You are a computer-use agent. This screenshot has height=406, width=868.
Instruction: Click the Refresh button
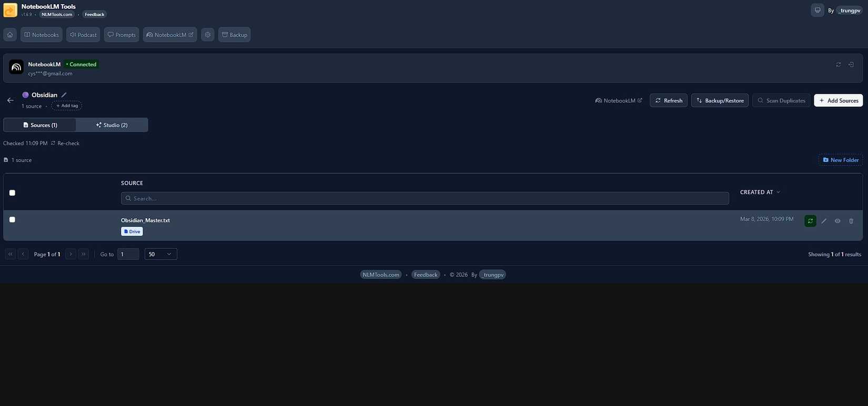[x=669, y=100]
